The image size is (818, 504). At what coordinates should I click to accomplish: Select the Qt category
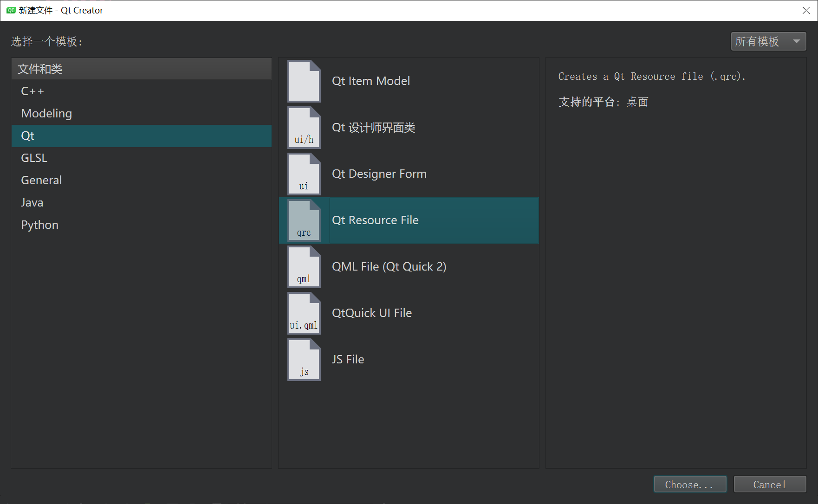[142, 136]
